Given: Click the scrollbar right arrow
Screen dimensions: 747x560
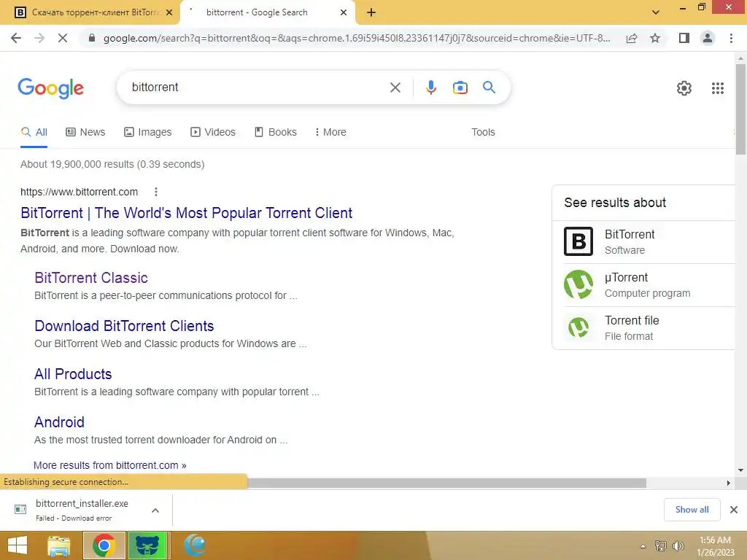Looking at the screenshot, I should coord(729,483).
